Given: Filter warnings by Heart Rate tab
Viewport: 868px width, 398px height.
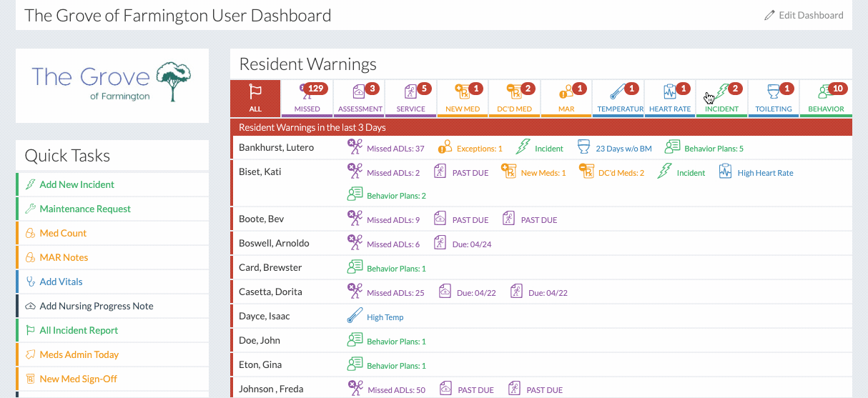Looking at the screenshot, I should pos(670,98).
